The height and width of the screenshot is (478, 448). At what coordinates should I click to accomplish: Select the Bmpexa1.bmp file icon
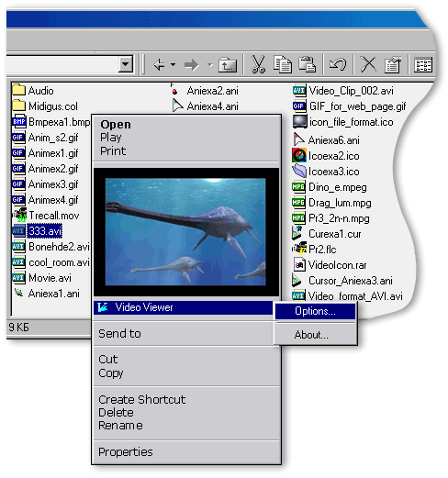click(x=19, y=122)
